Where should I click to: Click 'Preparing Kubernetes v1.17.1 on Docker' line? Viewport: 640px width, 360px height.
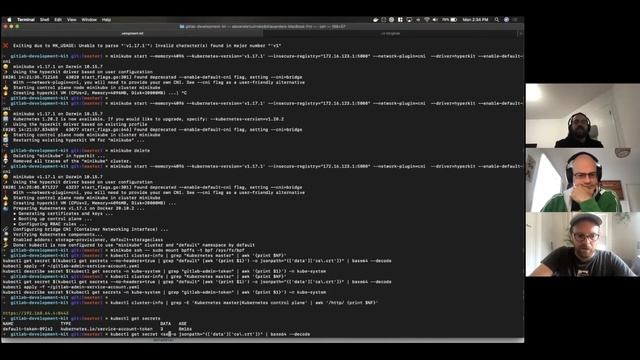coord(78,208)
